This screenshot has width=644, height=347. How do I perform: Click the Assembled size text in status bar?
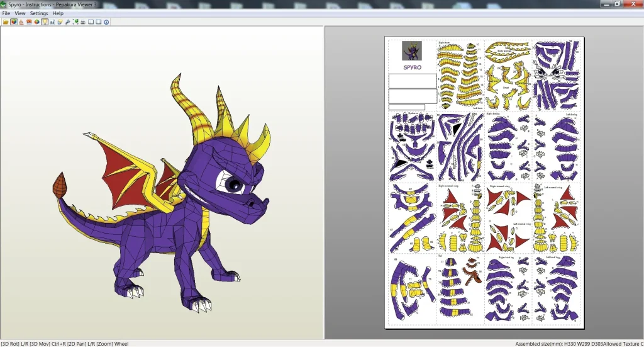579,344
